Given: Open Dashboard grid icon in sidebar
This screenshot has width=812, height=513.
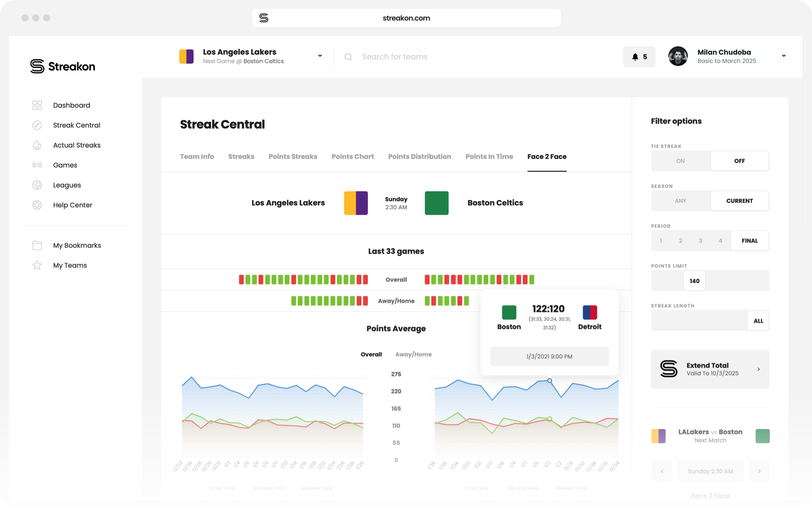Looking at the screenshot, I should (x=37, y=105).
